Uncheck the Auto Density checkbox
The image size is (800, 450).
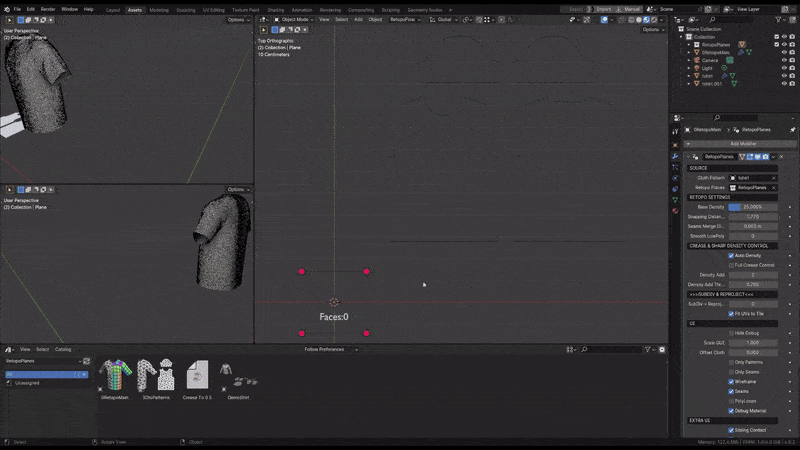[731, 255]
